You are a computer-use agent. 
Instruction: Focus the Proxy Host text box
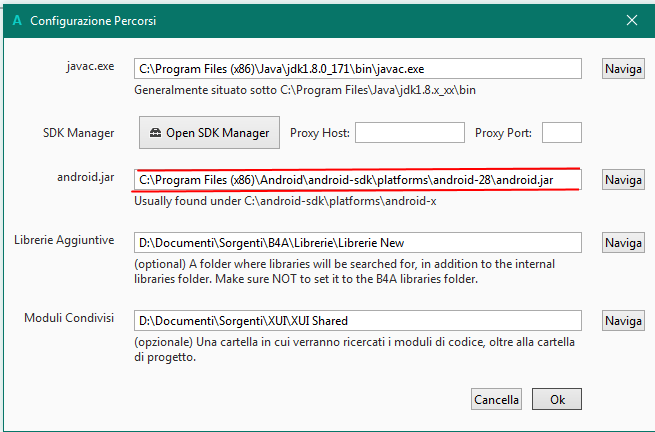[x=409, y=133]
